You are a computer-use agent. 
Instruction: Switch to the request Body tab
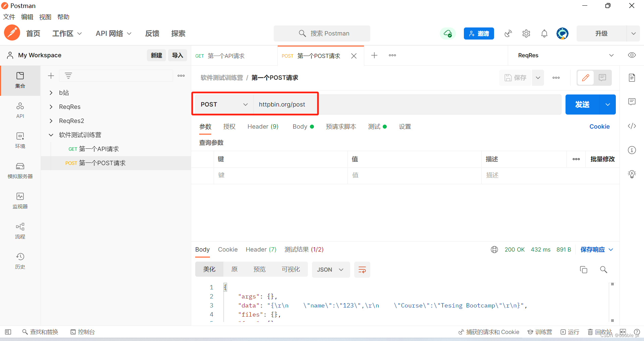(303, 127)
